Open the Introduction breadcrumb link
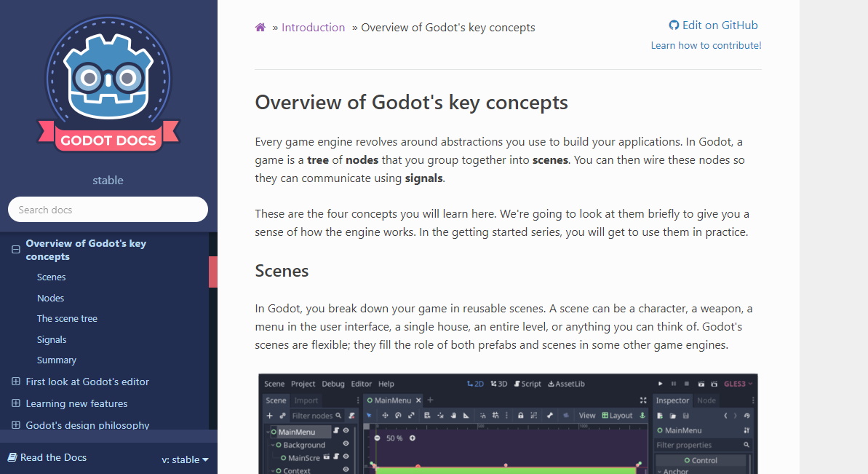The width and height of the screenshot is (868, 474). pyautogui.click(x=313, y=27)
